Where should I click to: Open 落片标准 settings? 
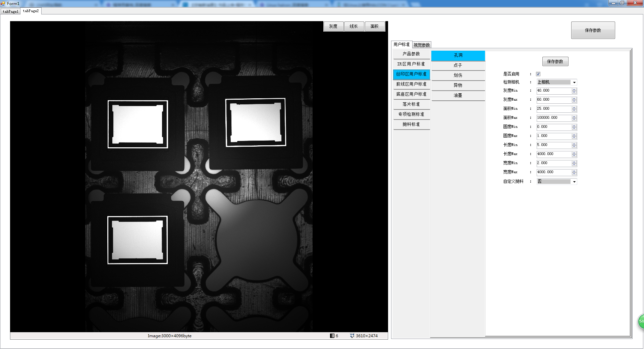click(411, 104)
